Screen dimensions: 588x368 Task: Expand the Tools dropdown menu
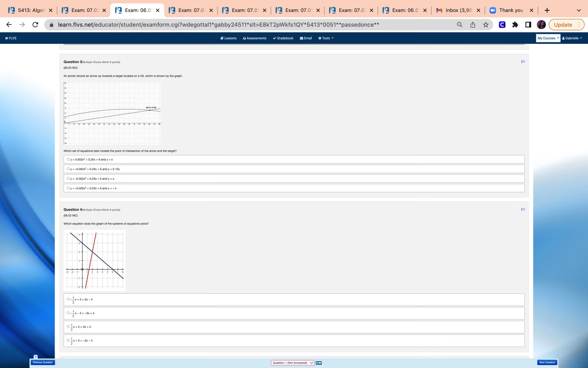[326, 38]
